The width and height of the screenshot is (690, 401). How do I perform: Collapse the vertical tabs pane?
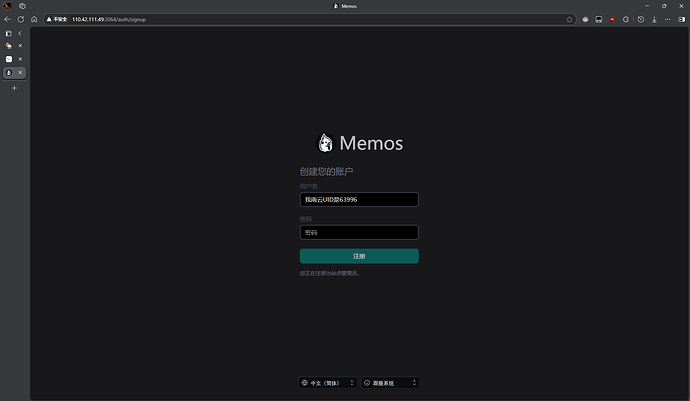(20, 33)
